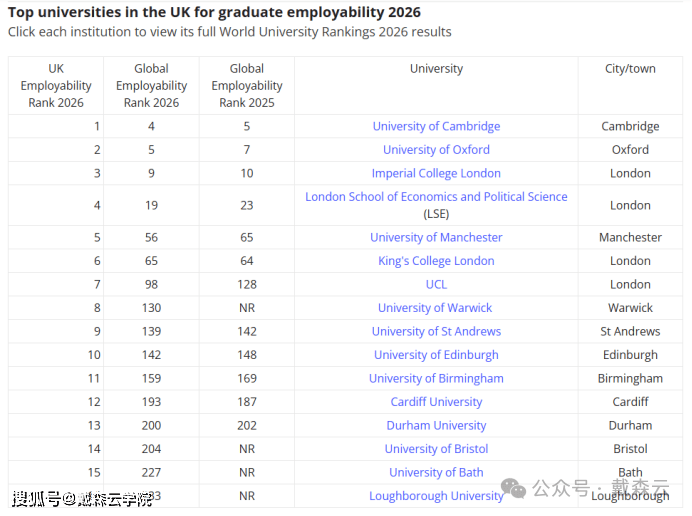Open the University of Oxford link
Screen dimensions: 692x516
(x=436, y=150)
